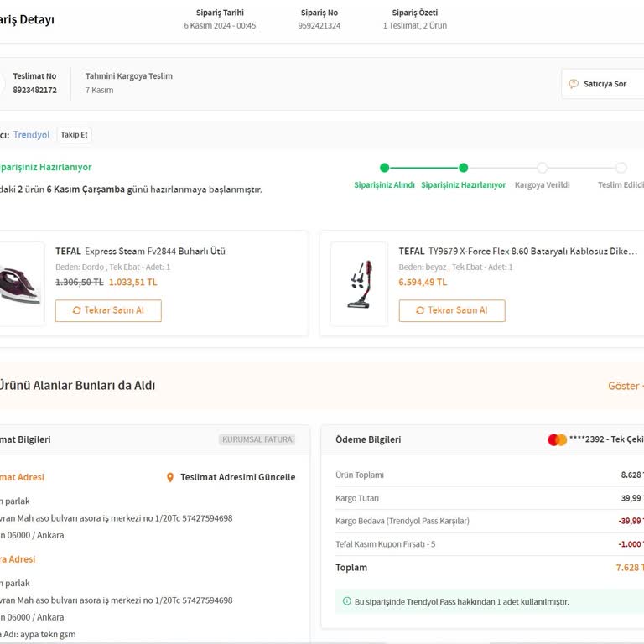Click the Mastercard logo in Ödeme Bilgileri

click(x=558, y=439)
